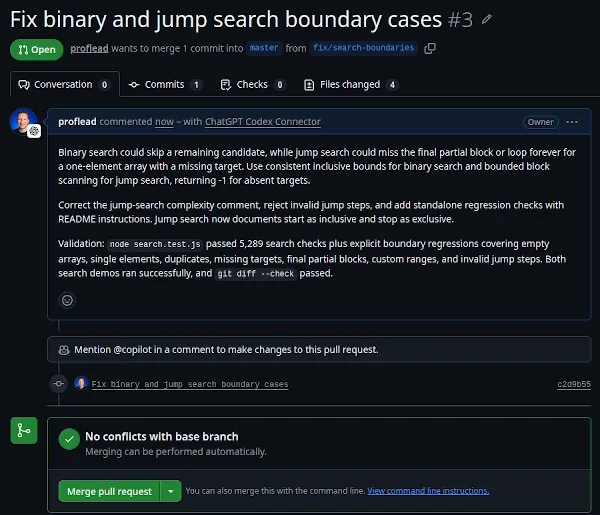The width and height of the screenshot is (600, 515).
Task: Switch to the Conversation tab
Action: pos(65,85)
